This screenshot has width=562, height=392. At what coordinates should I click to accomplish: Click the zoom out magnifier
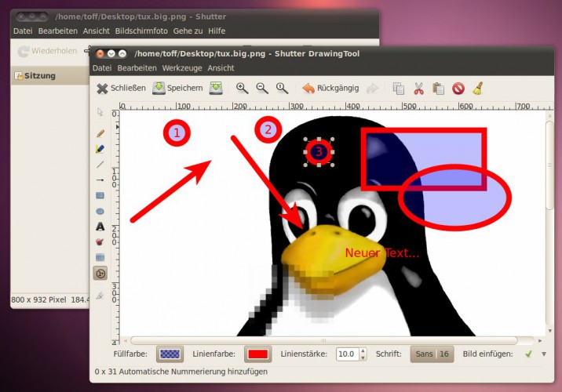262,88
